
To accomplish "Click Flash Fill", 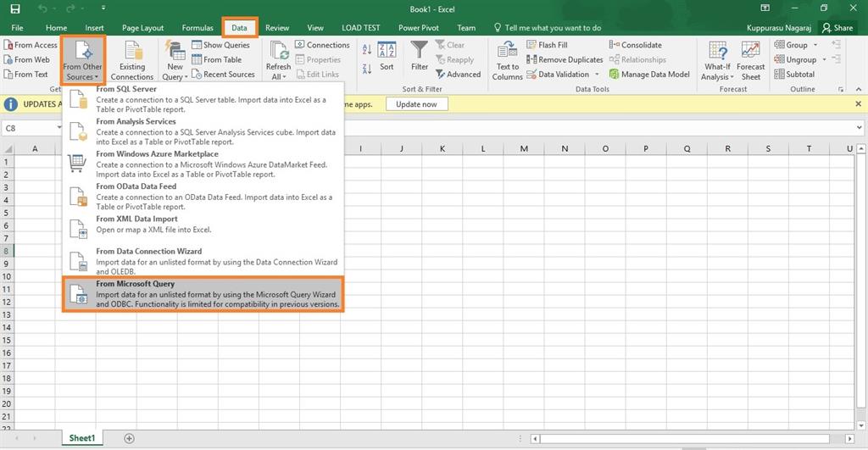I will [x=547, y=45].
